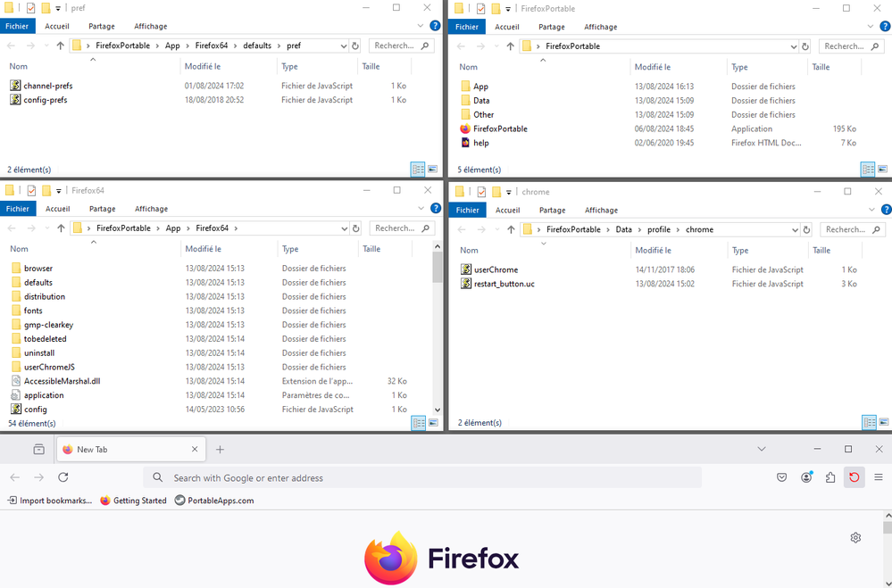The height and width of the screenshot is (588, 892).
Task: Switch chrome window to details view
Action: (870, 423)
